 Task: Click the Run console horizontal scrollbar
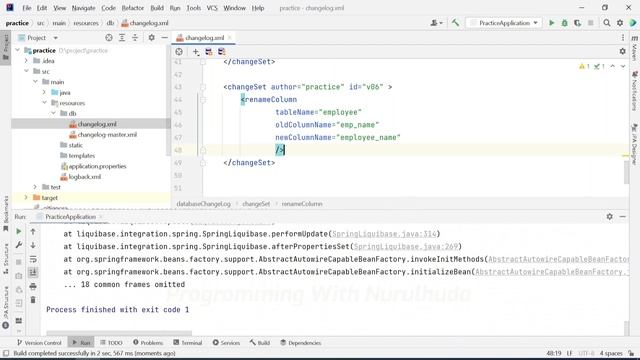[x=119, y=333]
